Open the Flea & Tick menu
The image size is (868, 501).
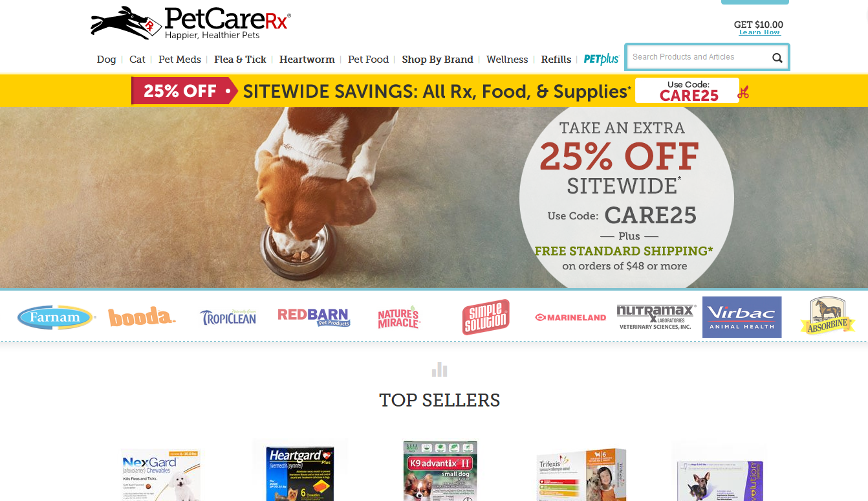click(240, 60)
